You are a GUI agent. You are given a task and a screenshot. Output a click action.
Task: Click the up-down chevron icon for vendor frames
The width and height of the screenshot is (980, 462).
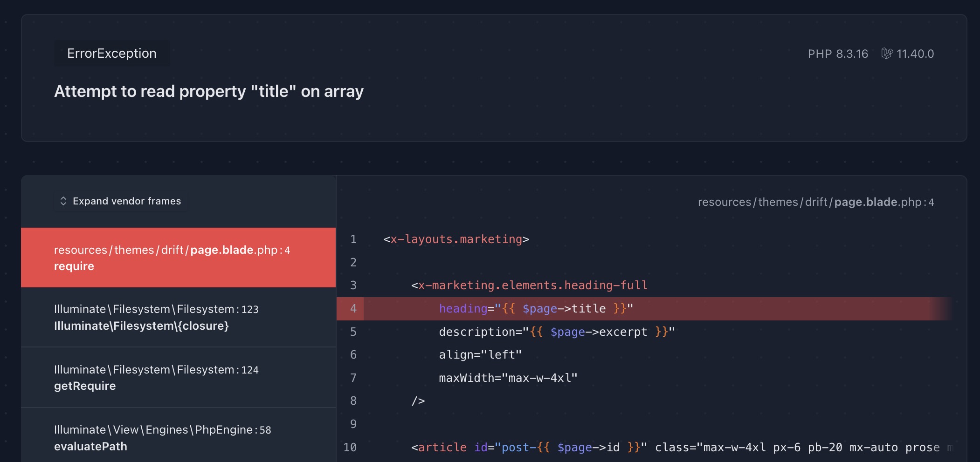(x=63, y=201)
